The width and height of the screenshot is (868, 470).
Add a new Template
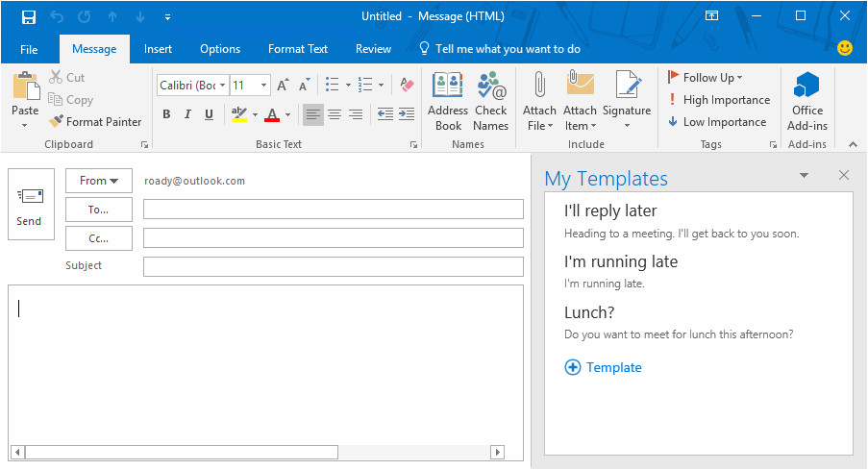coord(603,367)
